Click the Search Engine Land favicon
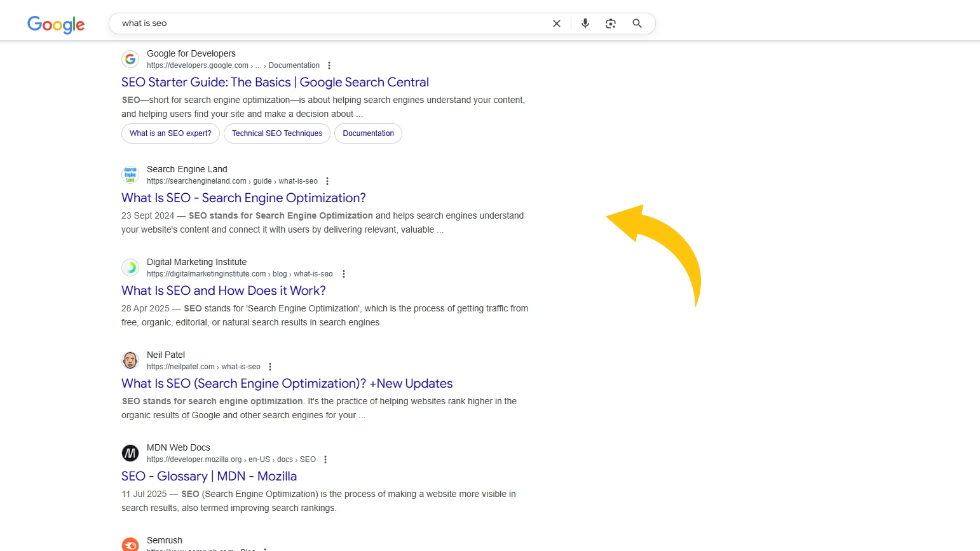The width and height of the screenshot is (980, 551). click(x=130, y=174)
